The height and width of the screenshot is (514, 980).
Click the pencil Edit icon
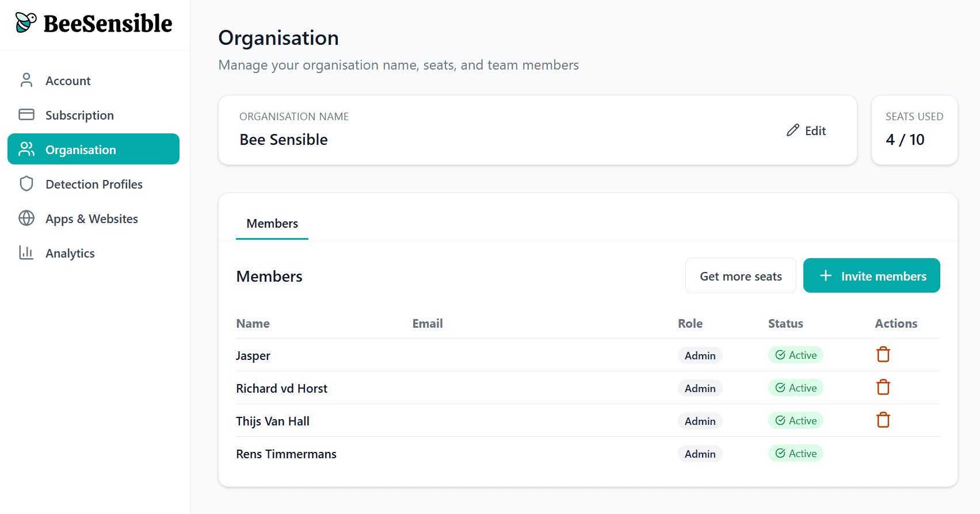(x=793, y=131)
